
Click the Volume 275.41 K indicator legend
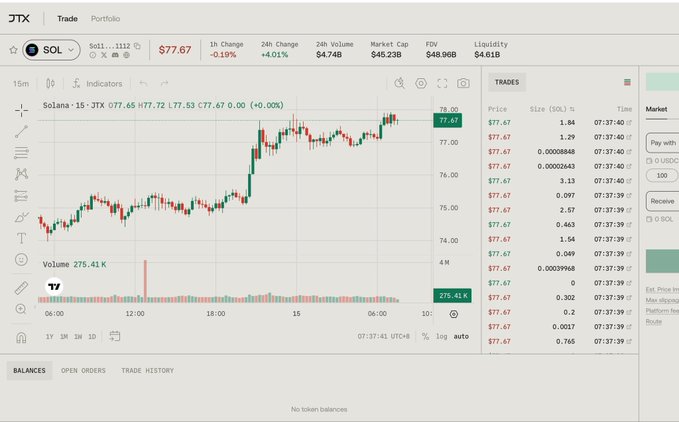click(x=74, y=264)
